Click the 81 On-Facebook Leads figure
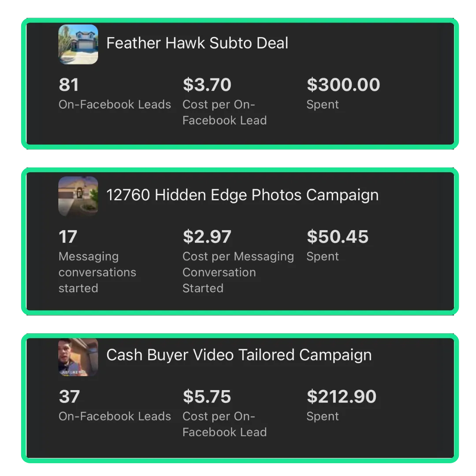 coord(69,85)
